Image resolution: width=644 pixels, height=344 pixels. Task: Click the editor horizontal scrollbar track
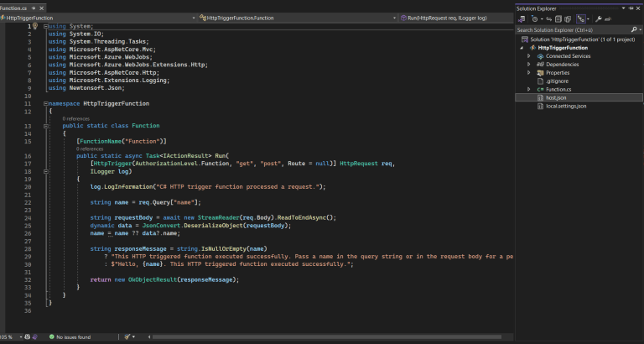coord(326,337)
